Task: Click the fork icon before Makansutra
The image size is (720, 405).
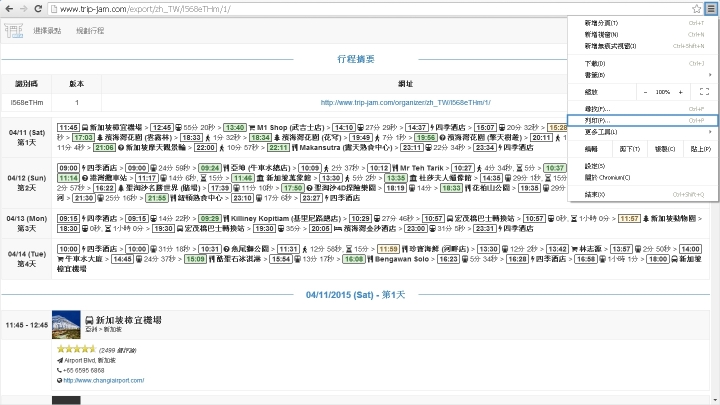Action: pos(295,148)
